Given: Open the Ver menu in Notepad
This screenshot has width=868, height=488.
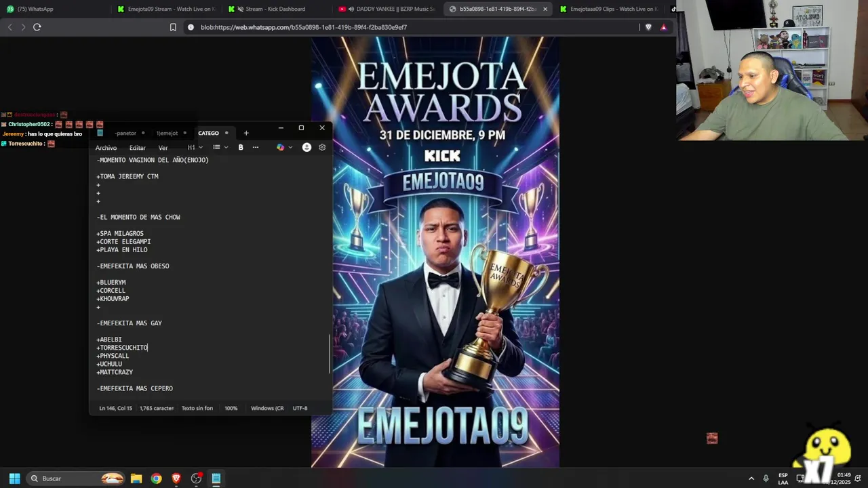Looking at the screenshot, I should (x=163, y=148).
